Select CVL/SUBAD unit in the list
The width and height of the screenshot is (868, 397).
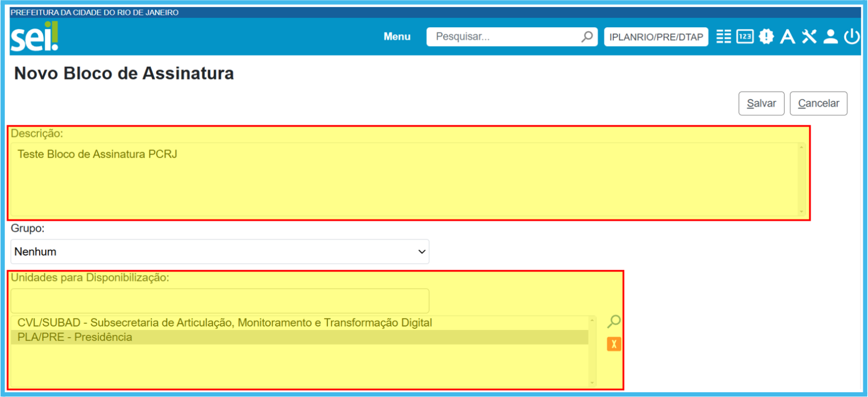pos(225,323)
